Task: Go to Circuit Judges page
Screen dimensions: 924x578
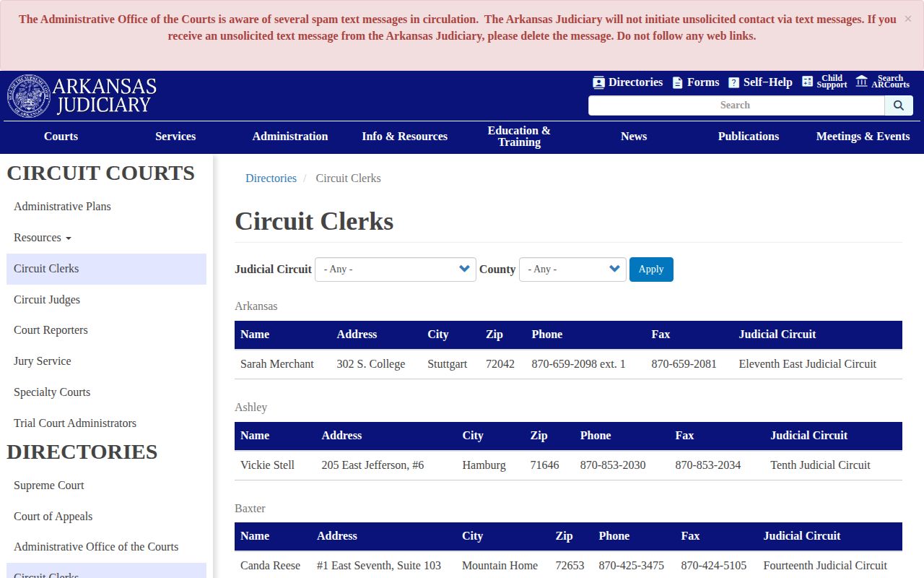Action: point(106,300)
